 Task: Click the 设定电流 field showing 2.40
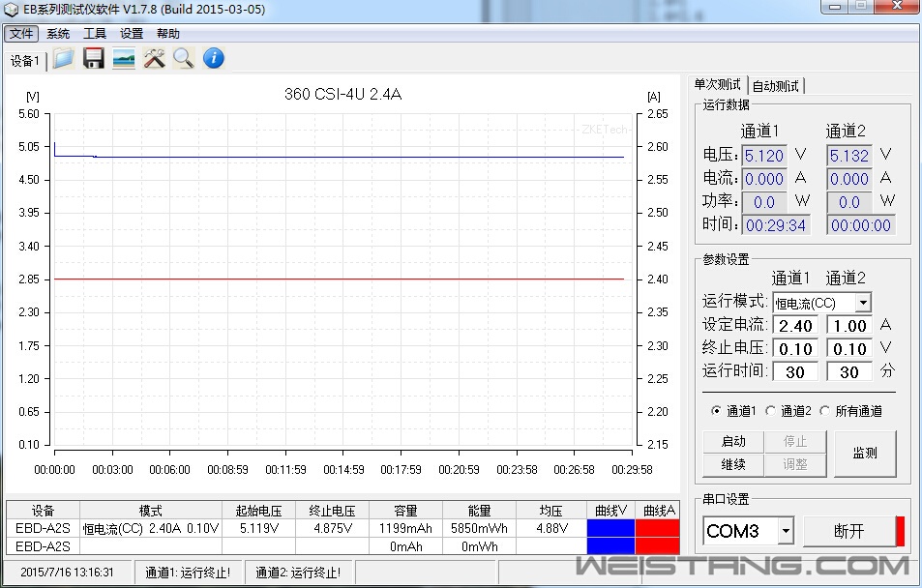click(x=795, y=326)
